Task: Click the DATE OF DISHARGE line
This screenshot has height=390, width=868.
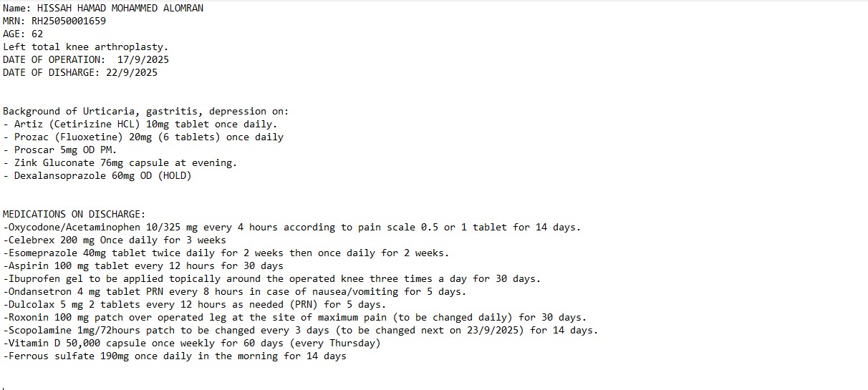Action: coord(79,73)
